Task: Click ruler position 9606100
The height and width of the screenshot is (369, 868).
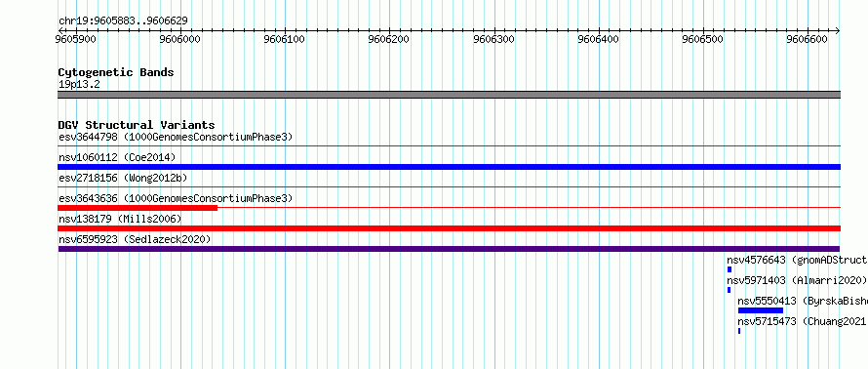Action: point(285,39)
